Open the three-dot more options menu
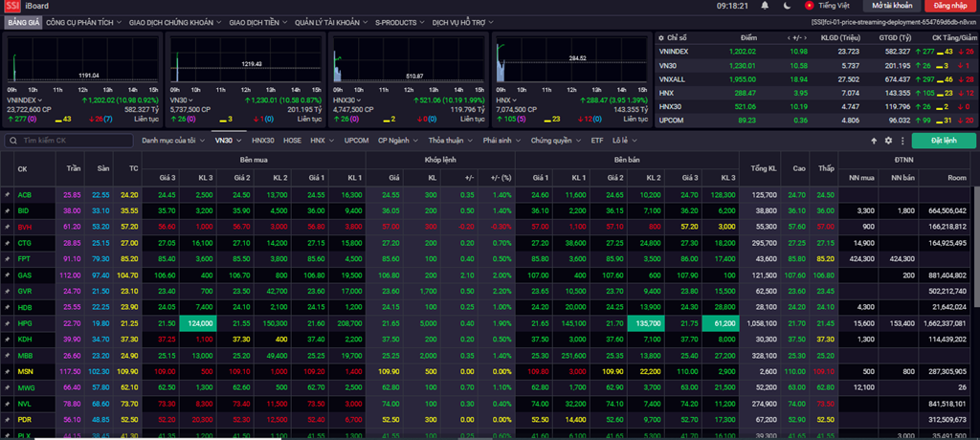 [x=902, y=141]
